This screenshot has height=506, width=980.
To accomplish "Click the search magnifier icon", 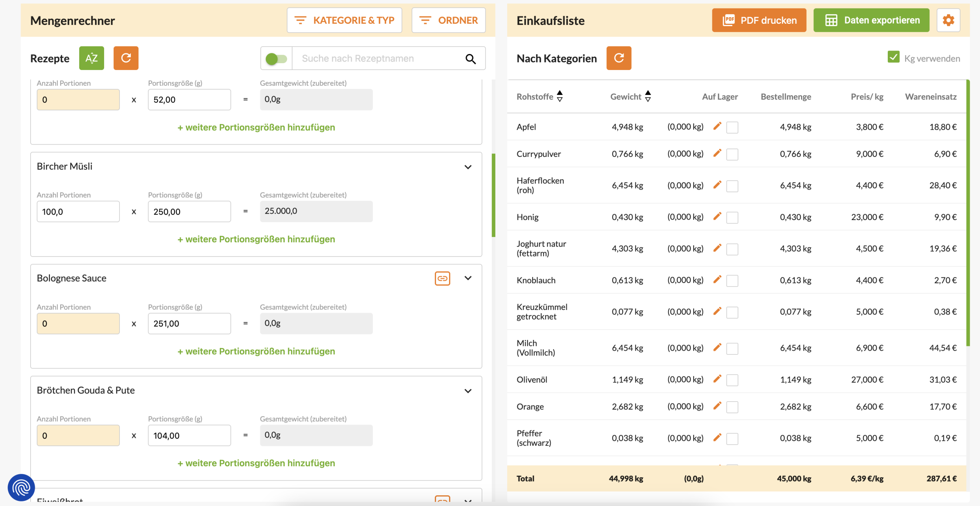I will [x=470, y=59].
